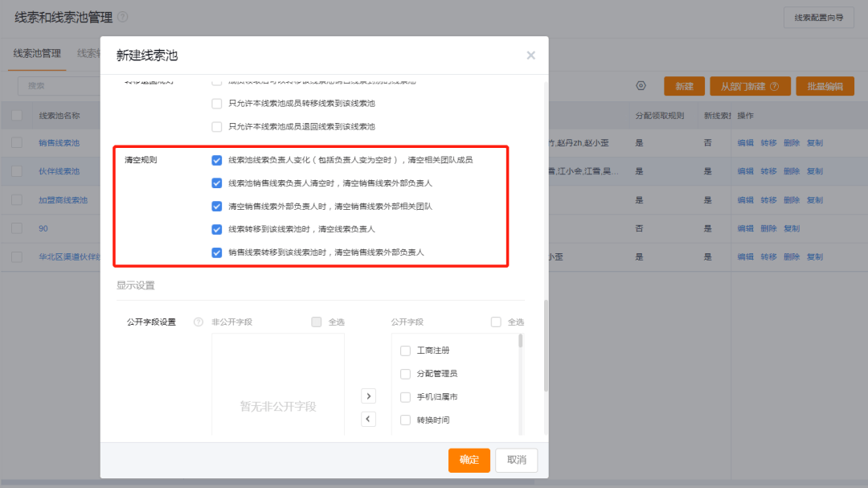
Task: Check 只允许本线索池成员退回线索到该线索池
Action: click(216, 127)
